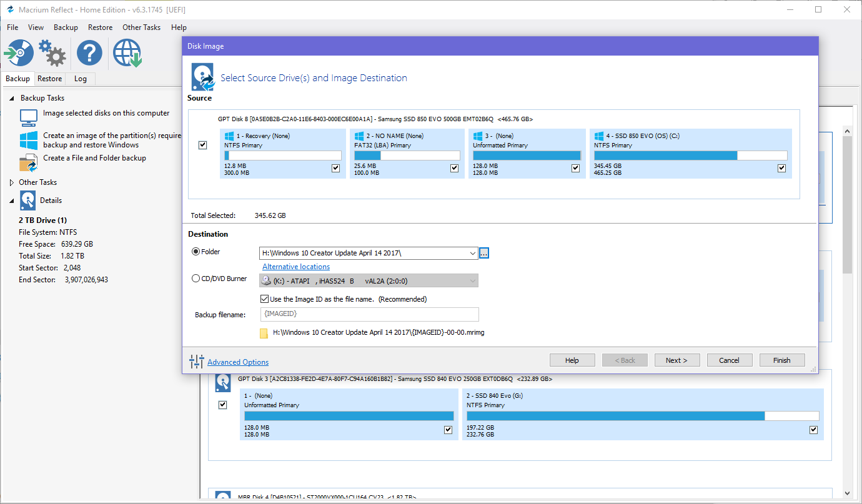Open the destination folder path dropdown
Screen dimensions: 862x504
472,253
